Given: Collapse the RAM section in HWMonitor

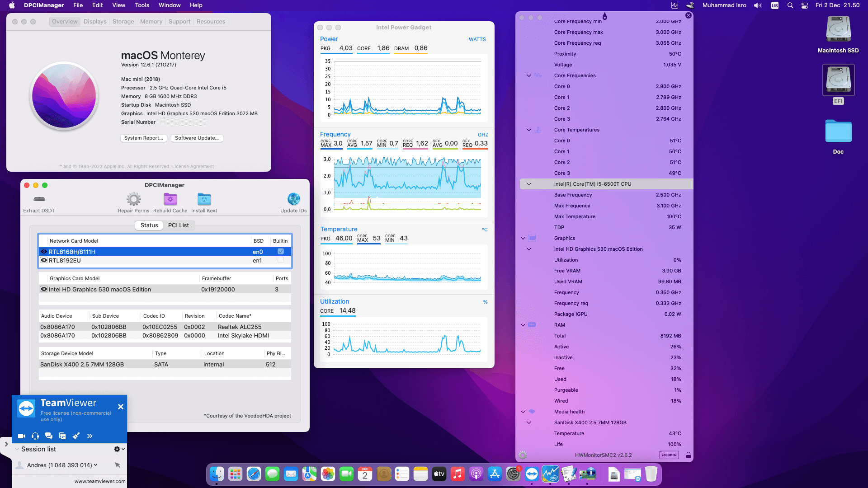Looking at the screenshot, I should tap(523, 325).
